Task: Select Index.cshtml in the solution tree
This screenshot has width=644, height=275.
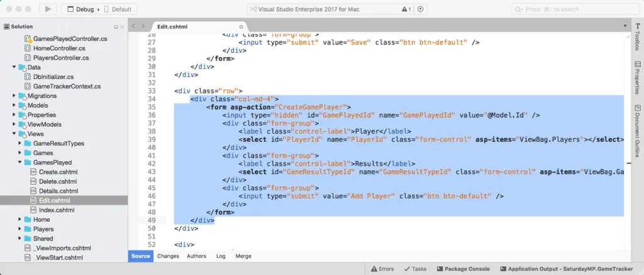Action: pyautogui.click(x=57, y=210)
